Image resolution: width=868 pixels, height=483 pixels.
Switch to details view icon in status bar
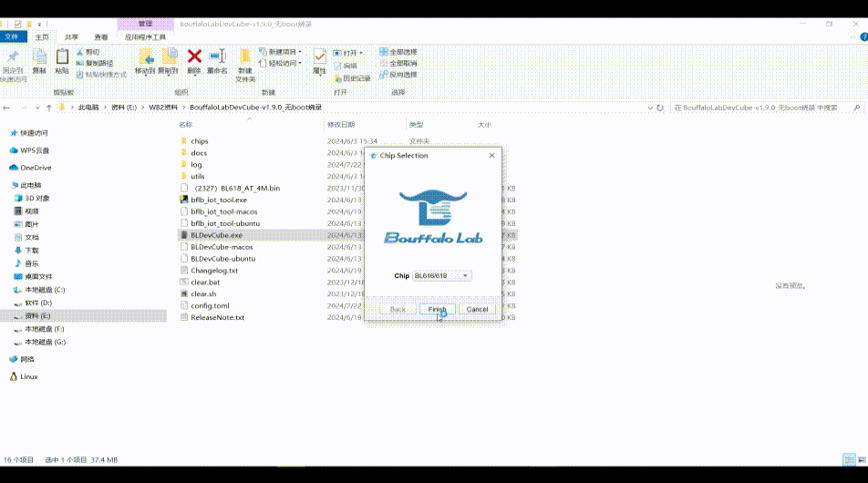(849, 460)
